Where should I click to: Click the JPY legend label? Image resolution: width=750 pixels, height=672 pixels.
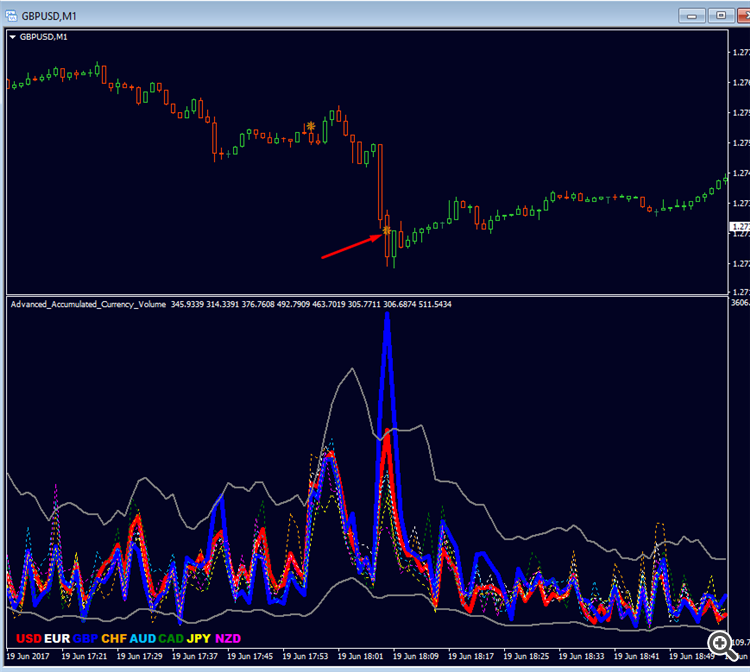pos(199,639)
